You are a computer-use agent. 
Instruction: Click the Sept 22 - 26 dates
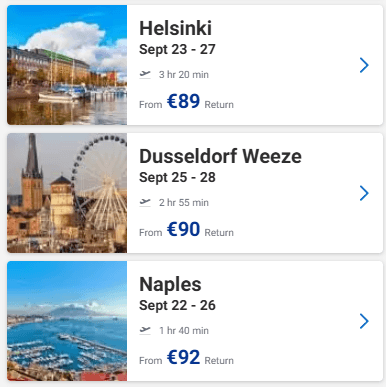[177, 305]
